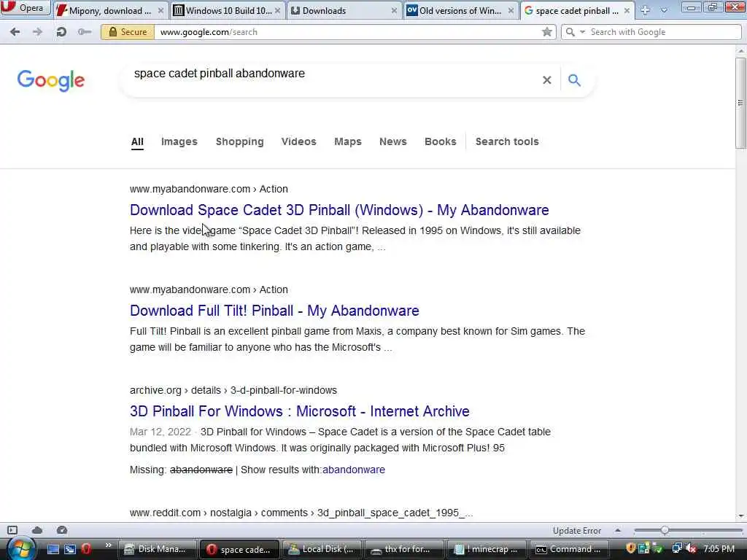747x560 pixels.
Task: Switch to thx for for... taskbar button
Action: [404, 549]
